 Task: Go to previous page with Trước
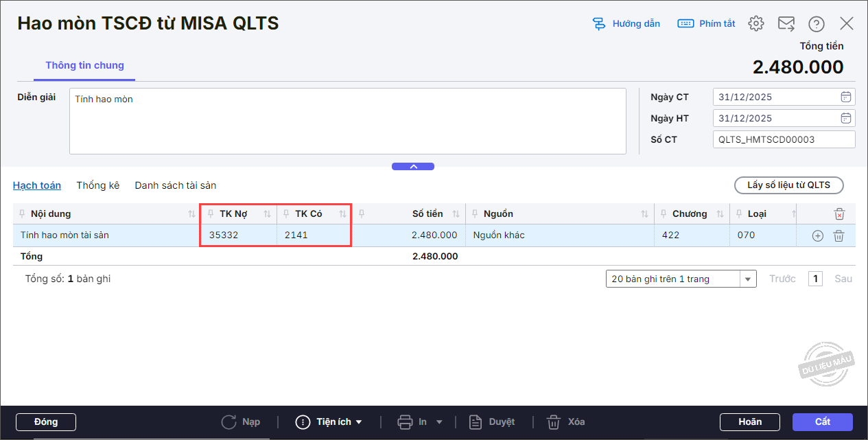click(x=782, y=279)
